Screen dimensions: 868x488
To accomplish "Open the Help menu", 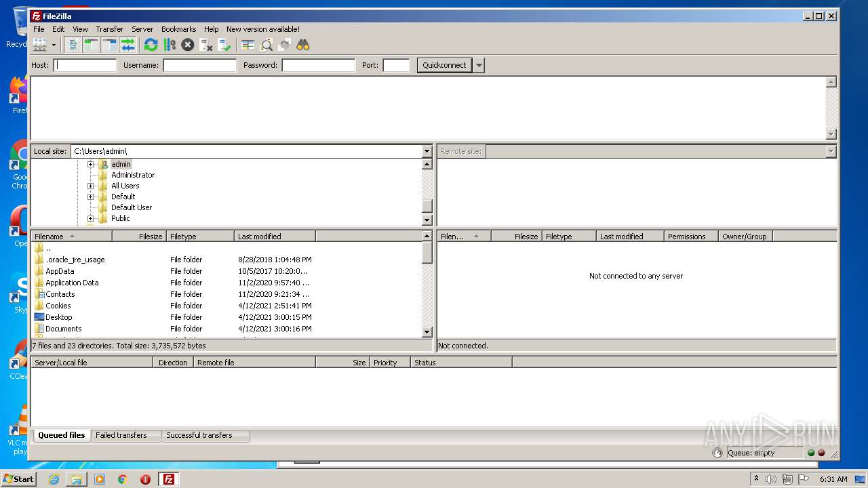I will [212, 29].
